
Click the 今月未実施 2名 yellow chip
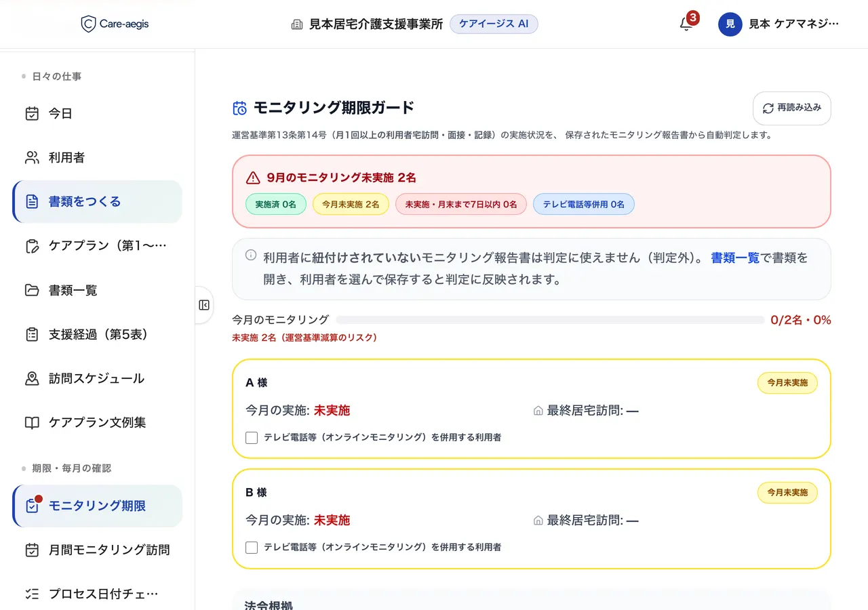click(351, 204)
